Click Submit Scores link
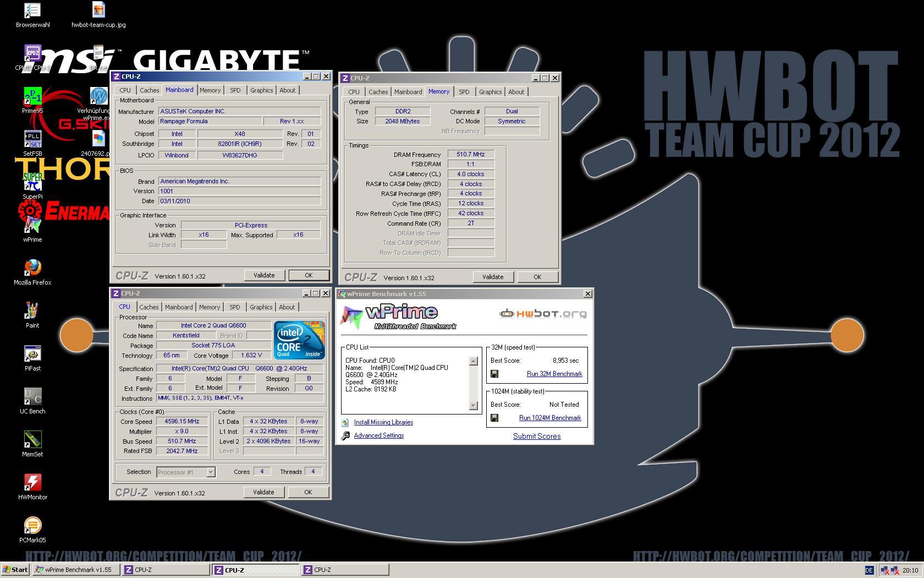 pyautogui.click(x=537, y=436)
